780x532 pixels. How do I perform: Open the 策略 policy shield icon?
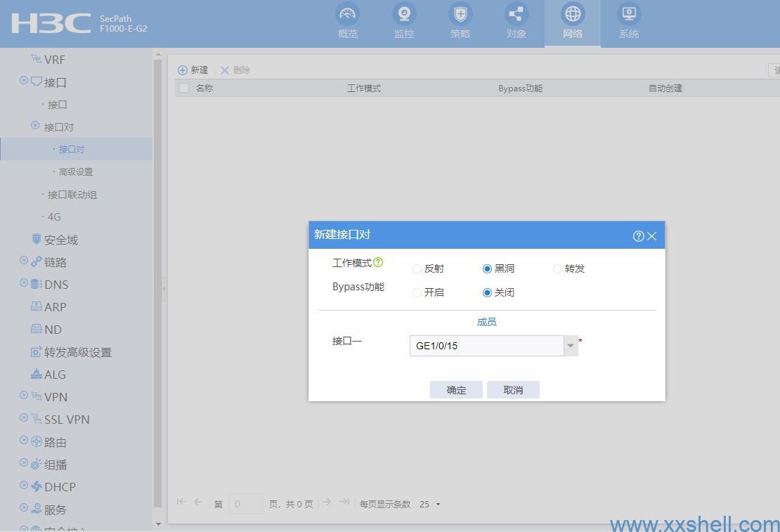pyautogui.click(x=460, y=14)
